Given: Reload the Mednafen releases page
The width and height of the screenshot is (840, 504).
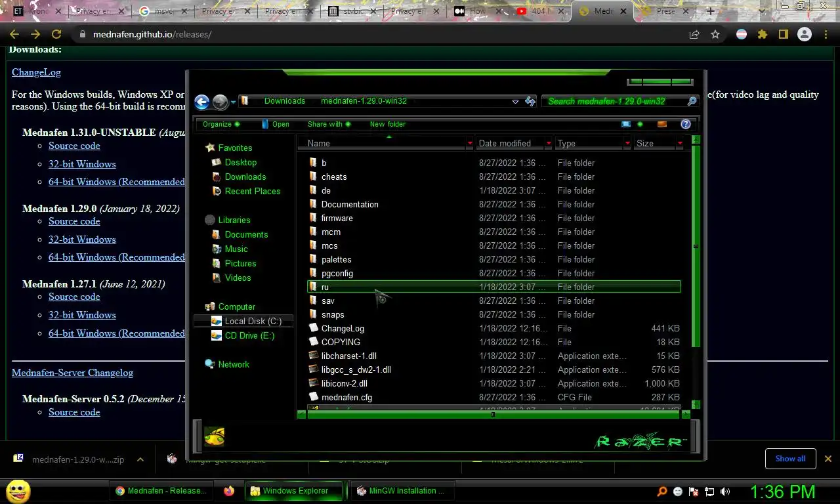Looking at the screenshot, I should pos(56,35).
